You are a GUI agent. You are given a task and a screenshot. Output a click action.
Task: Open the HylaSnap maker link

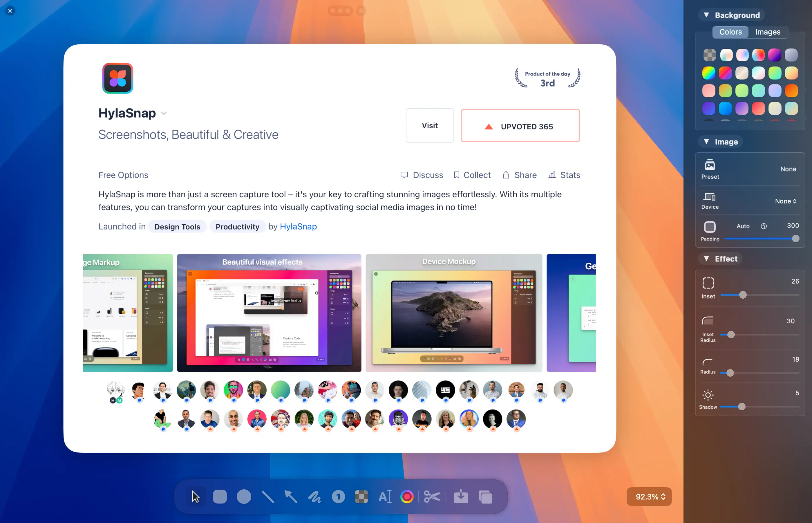pos(298,226)
